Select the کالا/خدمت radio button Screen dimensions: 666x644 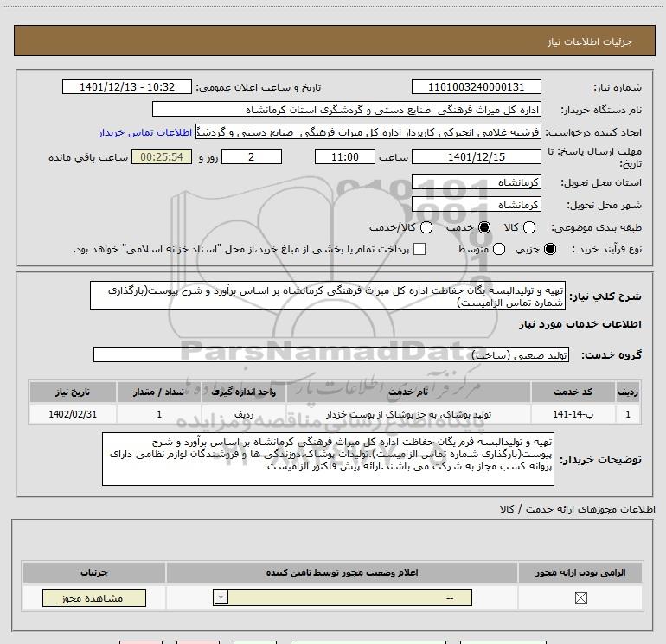coord(426,227)
